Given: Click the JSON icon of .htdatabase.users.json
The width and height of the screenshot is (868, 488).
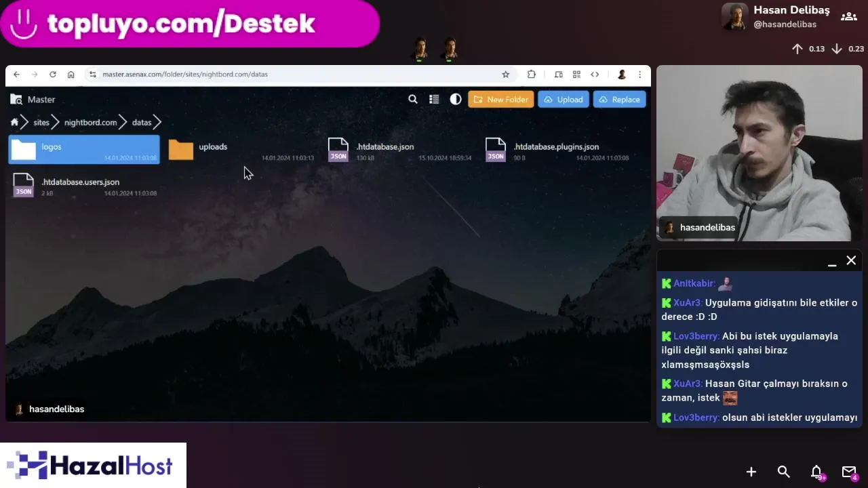Looking at the screenshot, I should pyautogui.click(x=24, y=185).
